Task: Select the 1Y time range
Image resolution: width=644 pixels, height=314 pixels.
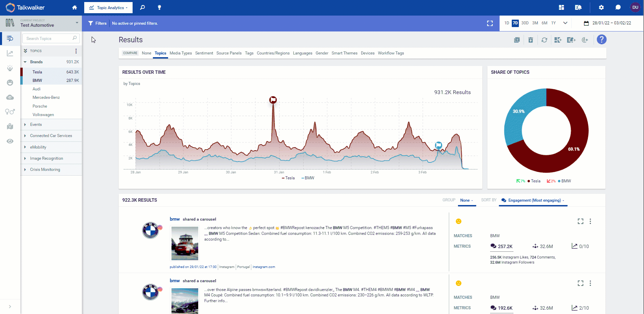Action: click(553, 23)
